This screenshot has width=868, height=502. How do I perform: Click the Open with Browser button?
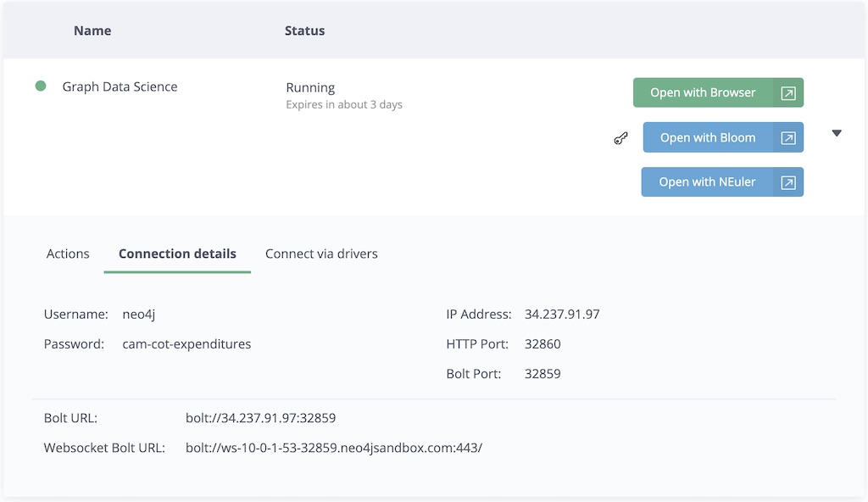click(x=718, y=92)
